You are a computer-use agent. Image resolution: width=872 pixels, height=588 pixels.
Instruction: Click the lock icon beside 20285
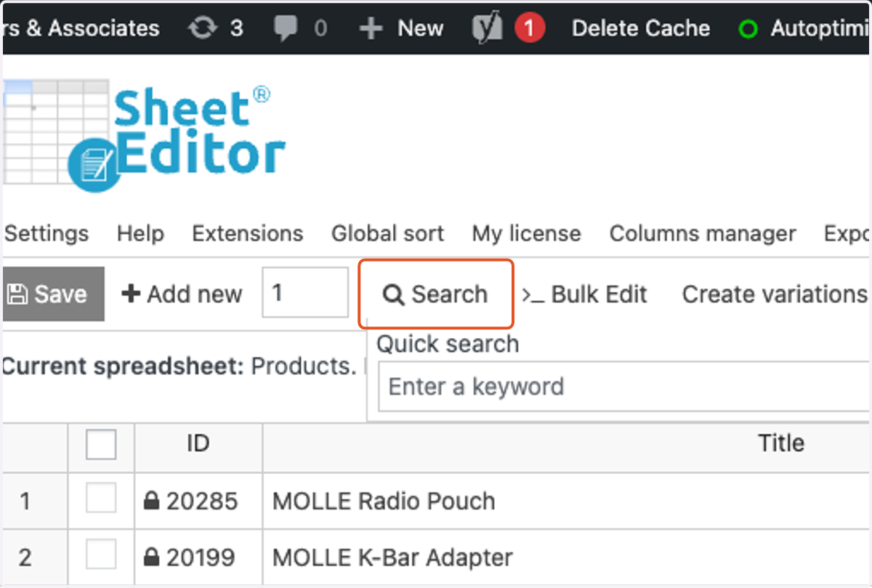pos(151,501)
